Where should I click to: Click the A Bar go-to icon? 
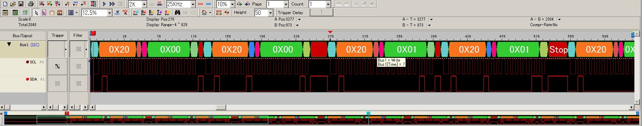[x=143, y=13]
